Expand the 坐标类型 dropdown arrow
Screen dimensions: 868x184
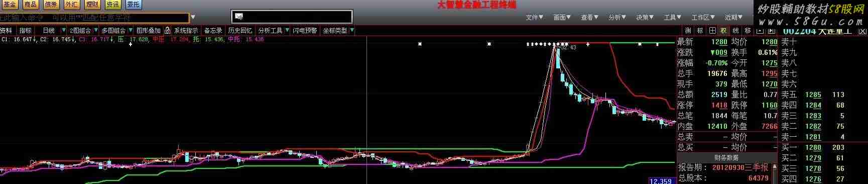(352, 31)
